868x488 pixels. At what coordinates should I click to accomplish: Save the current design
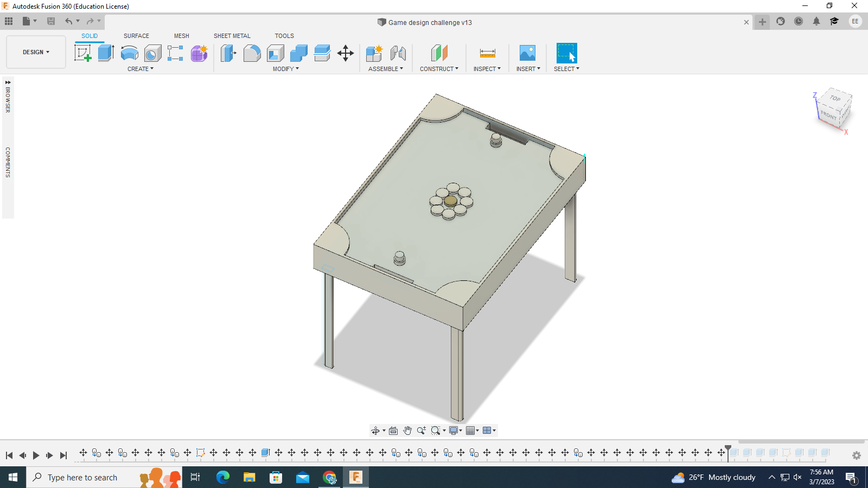click(x=52, y=21)
